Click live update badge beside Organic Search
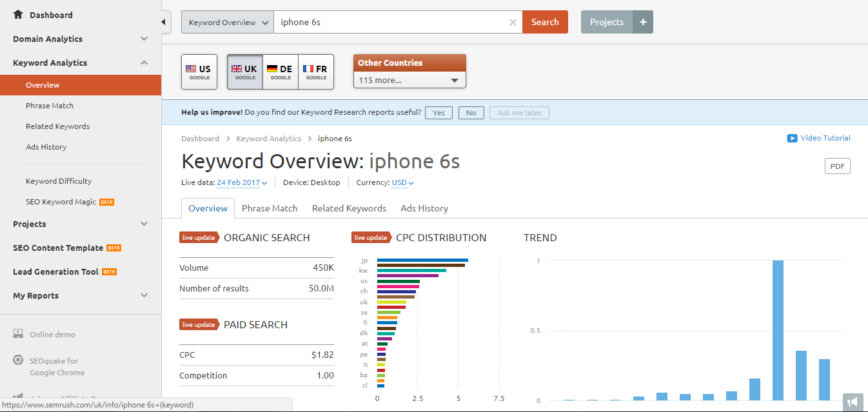 click(199, 238)
